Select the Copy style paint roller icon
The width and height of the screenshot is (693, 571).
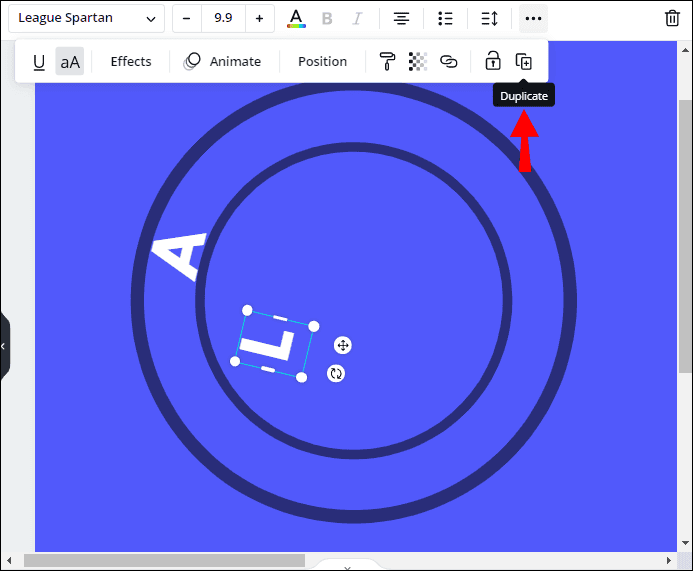pos(387,62)
